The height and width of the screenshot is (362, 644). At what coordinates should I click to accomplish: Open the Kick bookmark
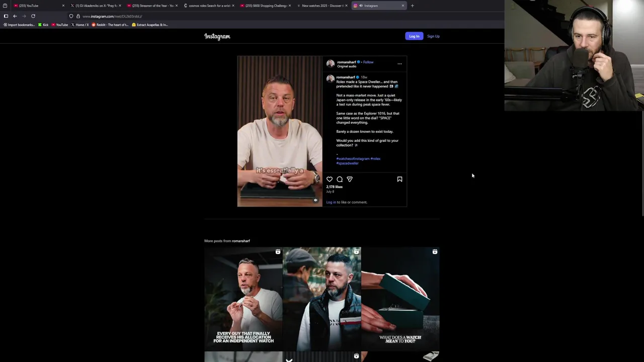click(x=43, y=25)
